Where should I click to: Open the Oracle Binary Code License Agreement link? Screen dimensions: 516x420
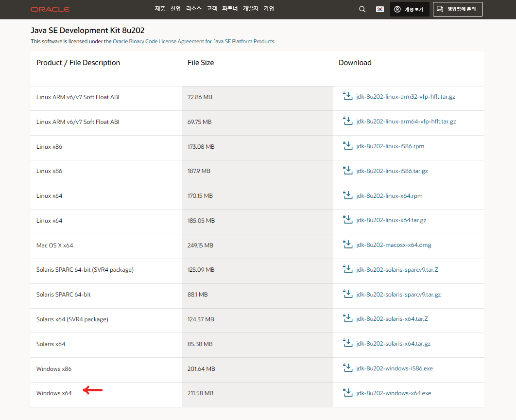tap(193, 41)
